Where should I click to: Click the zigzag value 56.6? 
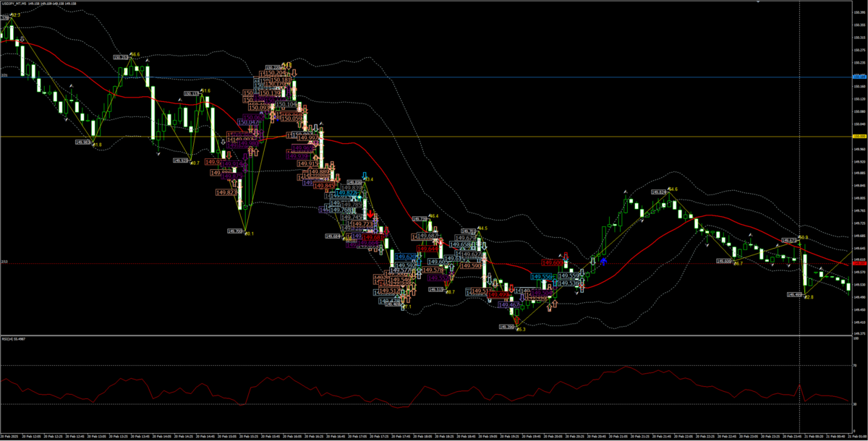click(135, 54)
